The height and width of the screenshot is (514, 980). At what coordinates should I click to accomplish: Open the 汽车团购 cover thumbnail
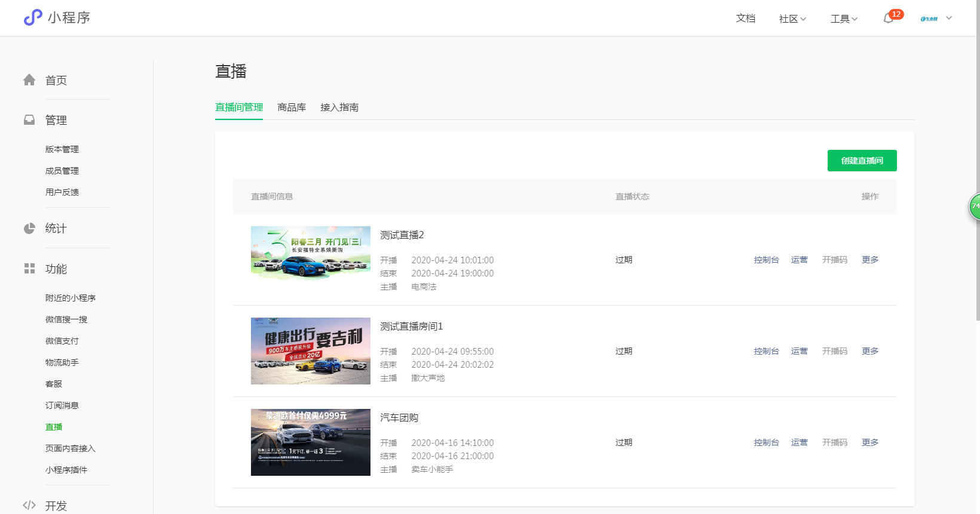pyautogui.click(x=311, y=442)
